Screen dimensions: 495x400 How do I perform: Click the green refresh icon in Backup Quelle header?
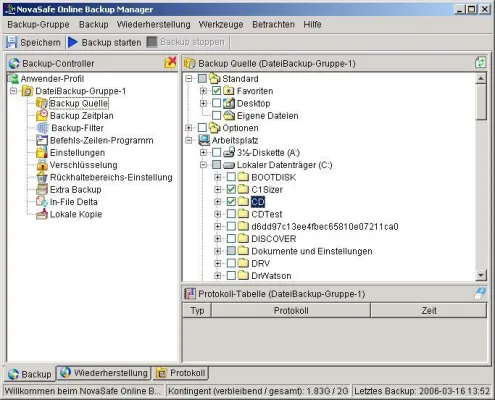pyautogui.click(x=480, y=63)
